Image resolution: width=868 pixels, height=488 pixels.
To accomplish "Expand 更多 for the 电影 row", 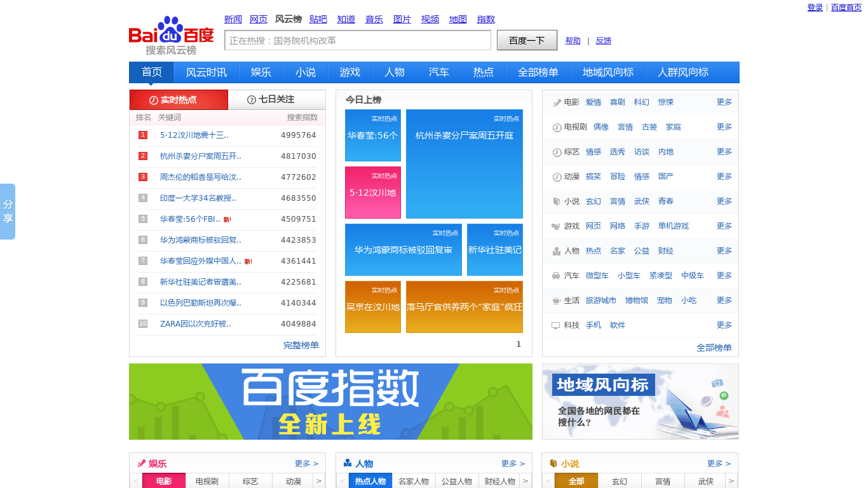I will [724, 102].
